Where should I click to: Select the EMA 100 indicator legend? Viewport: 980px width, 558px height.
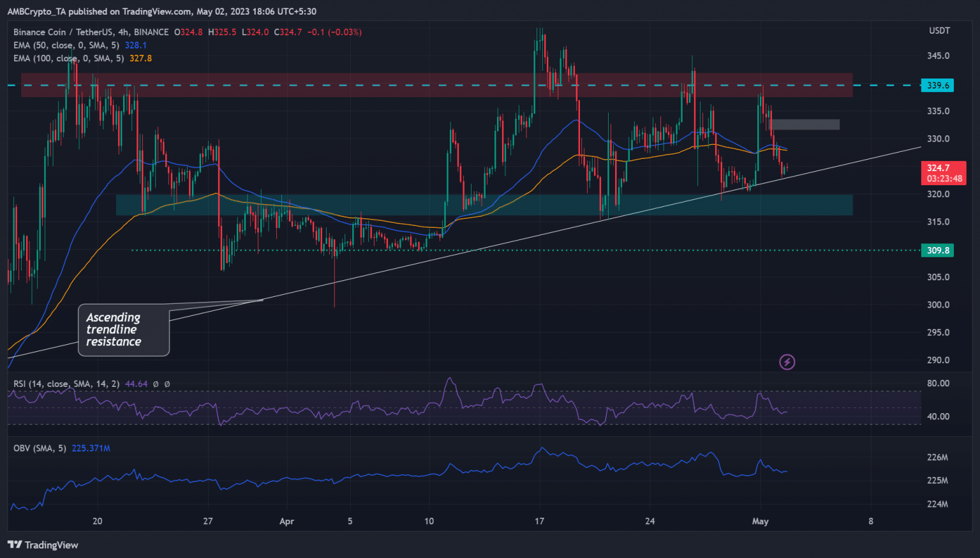[x=69, y=58]
